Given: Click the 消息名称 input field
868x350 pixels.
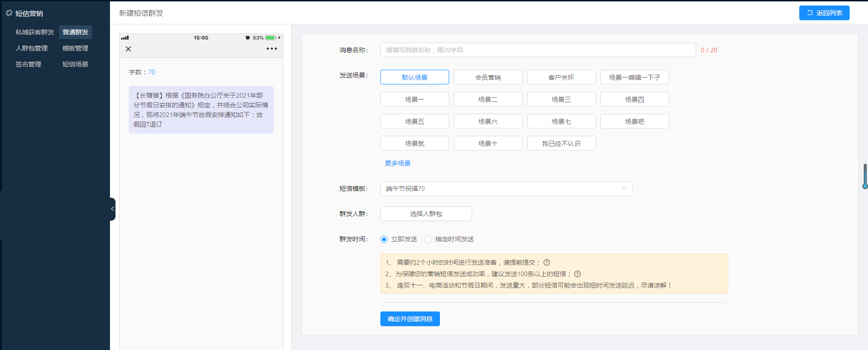Looking at the screenshot, I should click(538, 50).
